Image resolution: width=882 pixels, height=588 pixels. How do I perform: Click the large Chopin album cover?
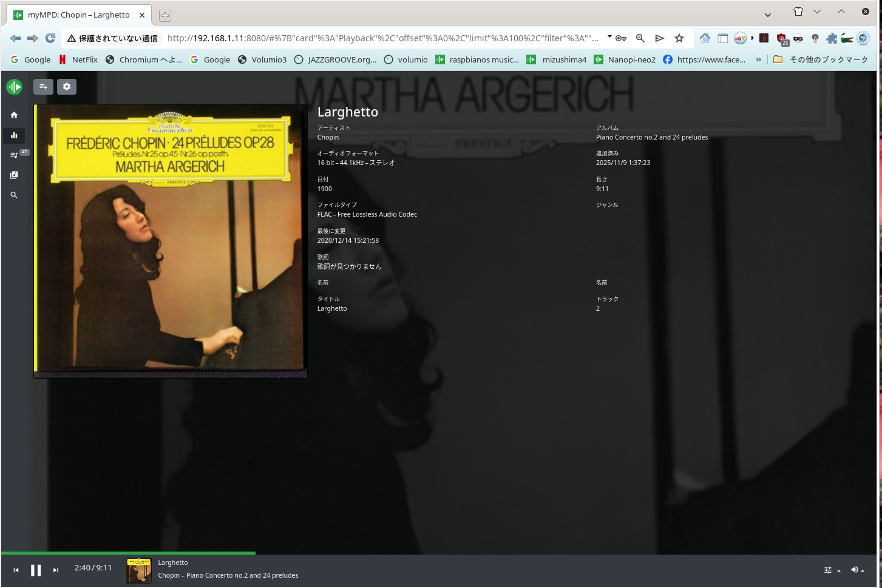171,241
